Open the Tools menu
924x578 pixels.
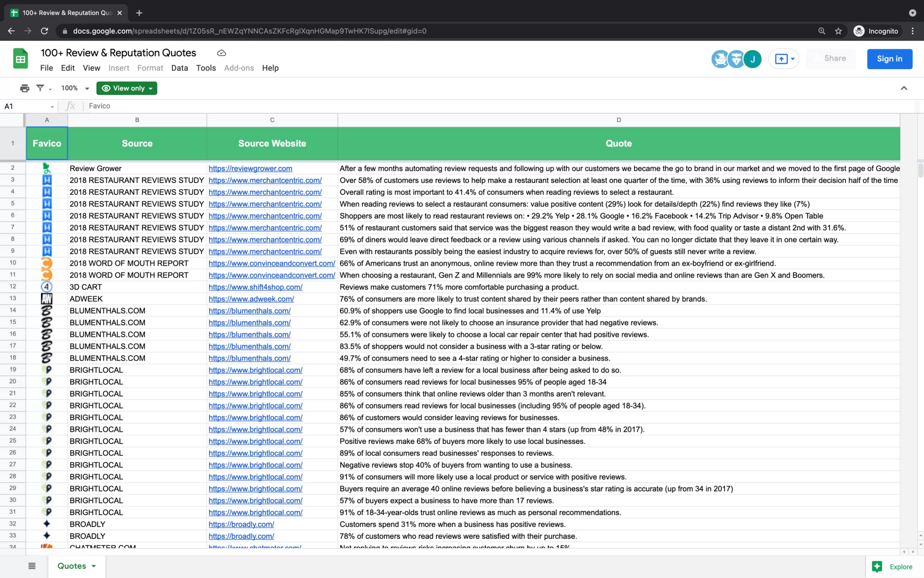pyautogui.click(x=206, y=68)
